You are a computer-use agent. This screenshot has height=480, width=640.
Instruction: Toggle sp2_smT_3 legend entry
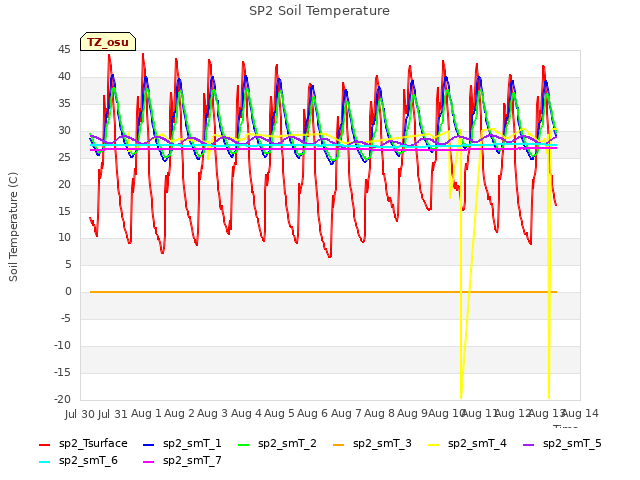[372, 444]
